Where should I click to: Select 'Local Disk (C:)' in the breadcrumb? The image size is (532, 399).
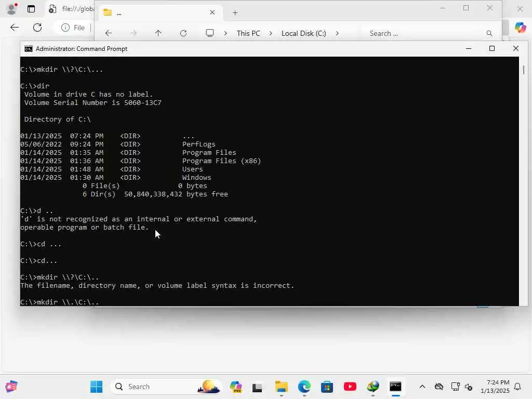(303, 33)
